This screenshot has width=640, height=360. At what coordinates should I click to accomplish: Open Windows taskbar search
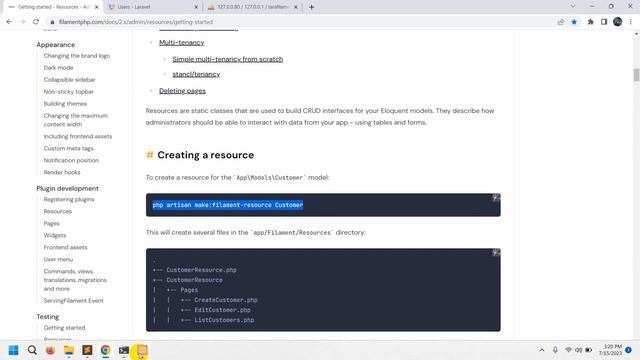pos(32,350)
